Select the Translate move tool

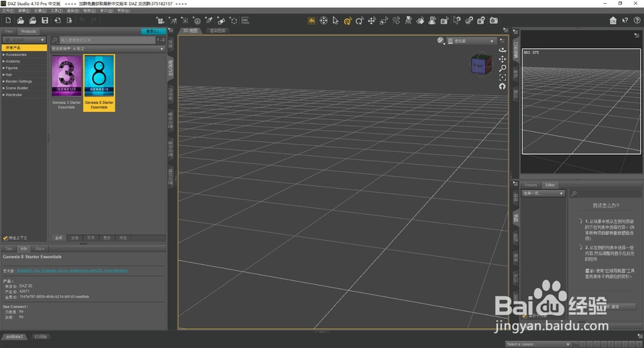(x=372, y=21)
